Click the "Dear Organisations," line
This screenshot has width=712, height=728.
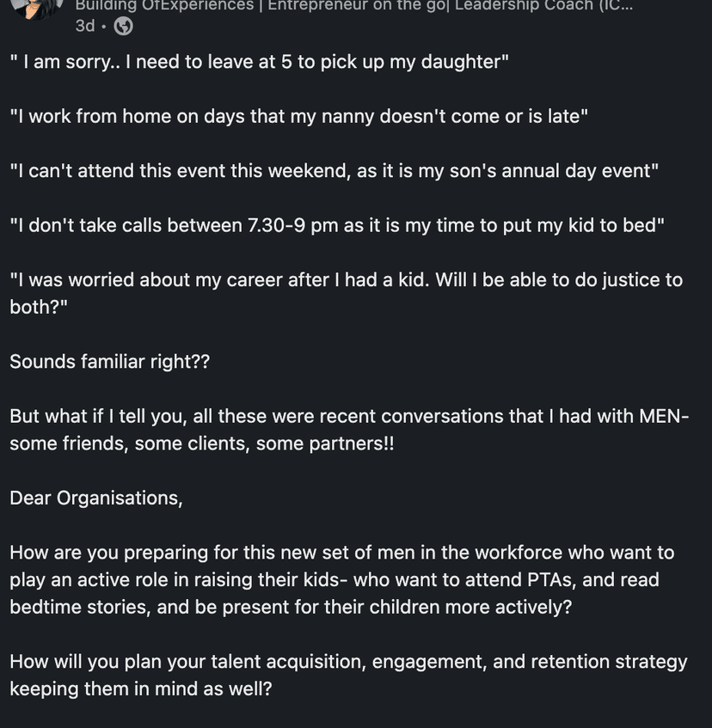point(96,499)
